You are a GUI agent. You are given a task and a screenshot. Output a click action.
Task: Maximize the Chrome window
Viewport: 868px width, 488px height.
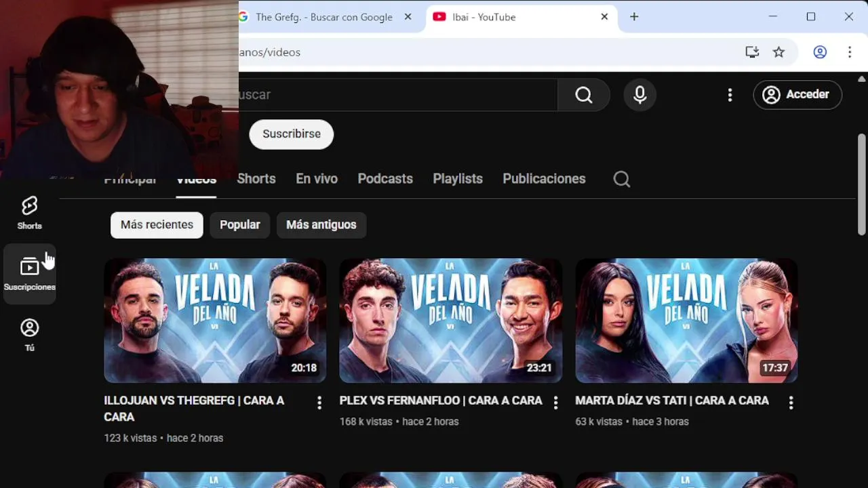tap(810, 17)
